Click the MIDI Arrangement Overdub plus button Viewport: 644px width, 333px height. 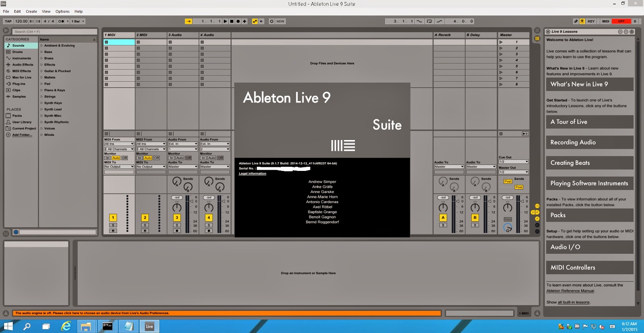(x=245, y=21)
